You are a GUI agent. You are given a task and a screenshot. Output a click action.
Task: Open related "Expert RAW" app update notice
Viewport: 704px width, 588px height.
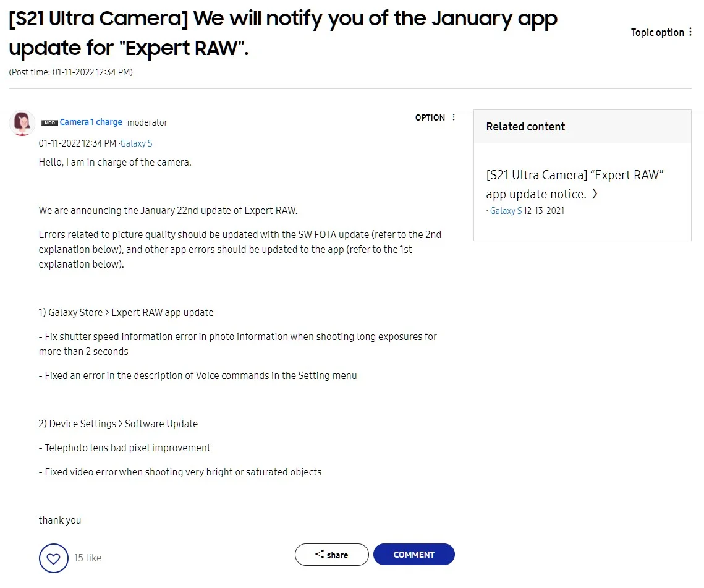(574, 184)
